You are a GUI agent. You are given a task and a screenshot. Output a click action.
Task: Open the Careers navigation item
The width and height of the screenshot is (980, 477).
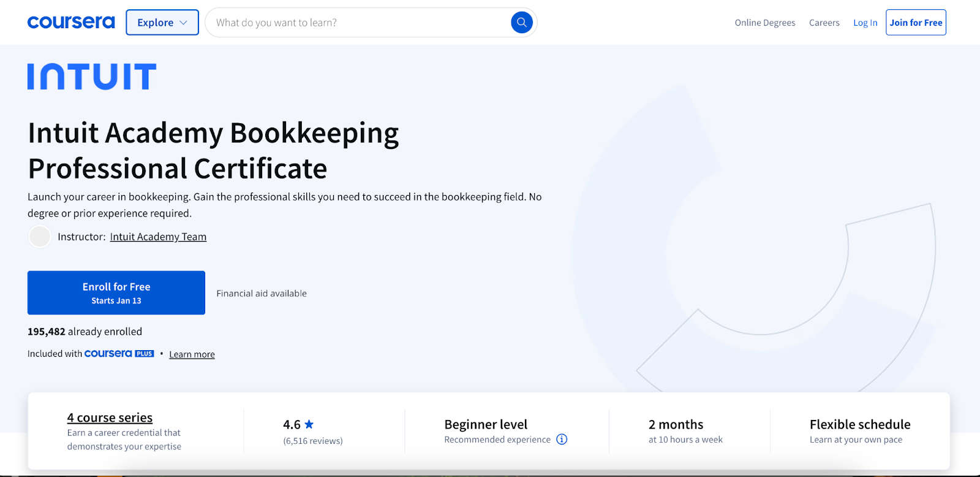pos(824,23)
